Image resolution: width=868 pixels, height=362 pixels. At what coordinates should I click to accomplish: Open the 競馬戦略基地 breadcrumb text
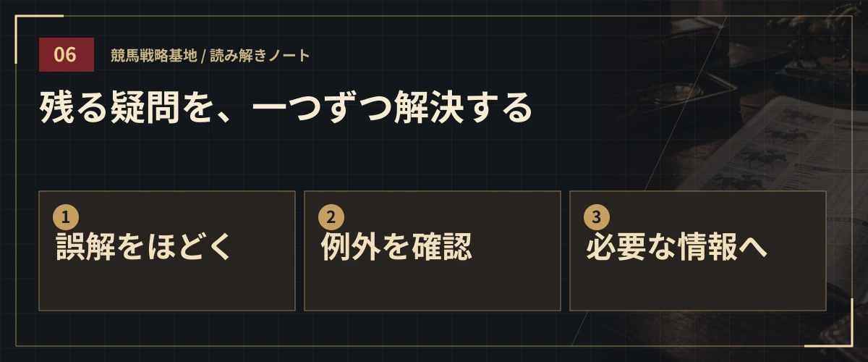point(153,56)
